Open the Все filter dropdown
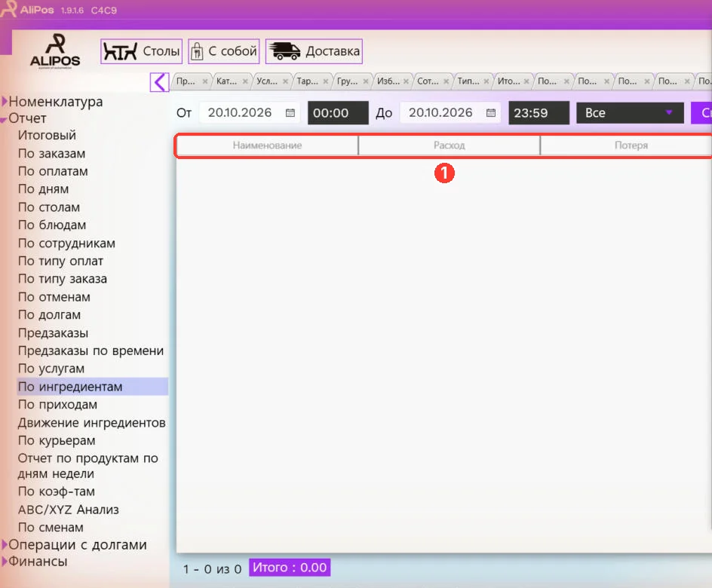The image size is (712, 588). pyautogui.click(x=630, y=112)
